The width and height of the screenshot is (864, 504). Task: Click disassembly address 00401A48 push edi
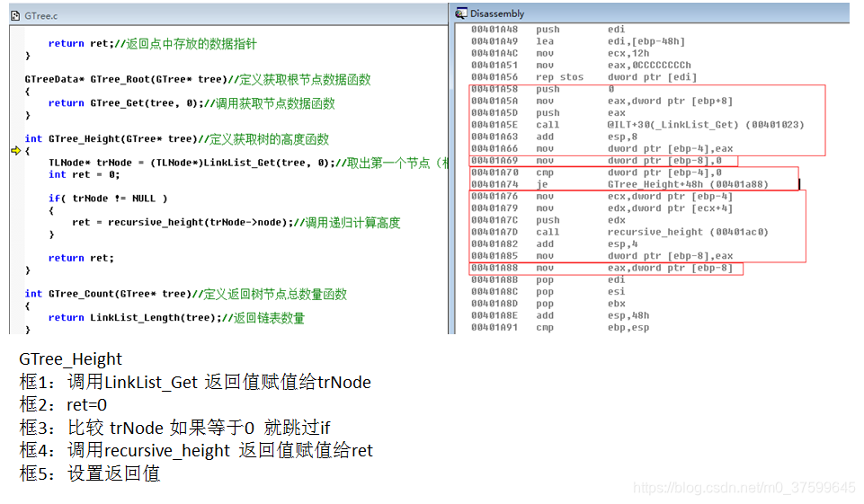(548, 29)
